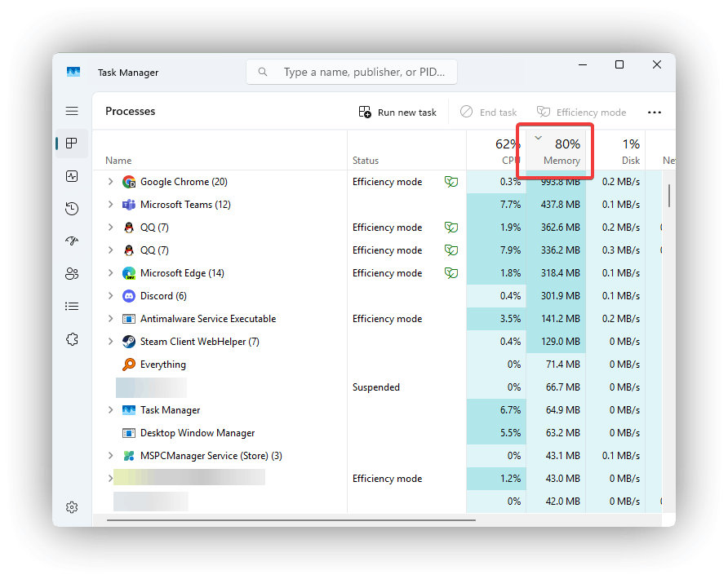728x579 pixels.
Task: Select the Processes page in the sidebar
Action: pyautogui.click(x=72, y=144)
